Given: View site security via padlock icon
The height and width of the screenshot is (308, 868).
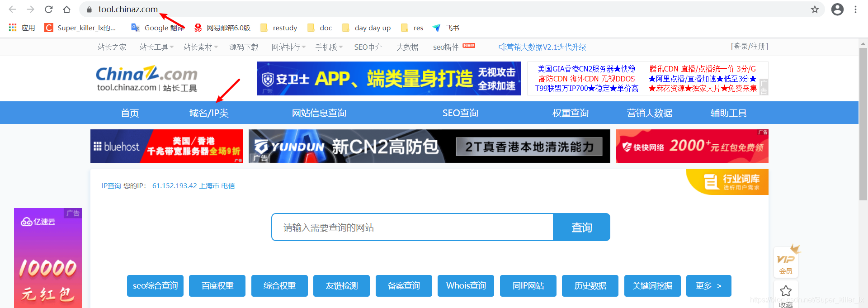Looking at the screenshot, I should point(89,9).
